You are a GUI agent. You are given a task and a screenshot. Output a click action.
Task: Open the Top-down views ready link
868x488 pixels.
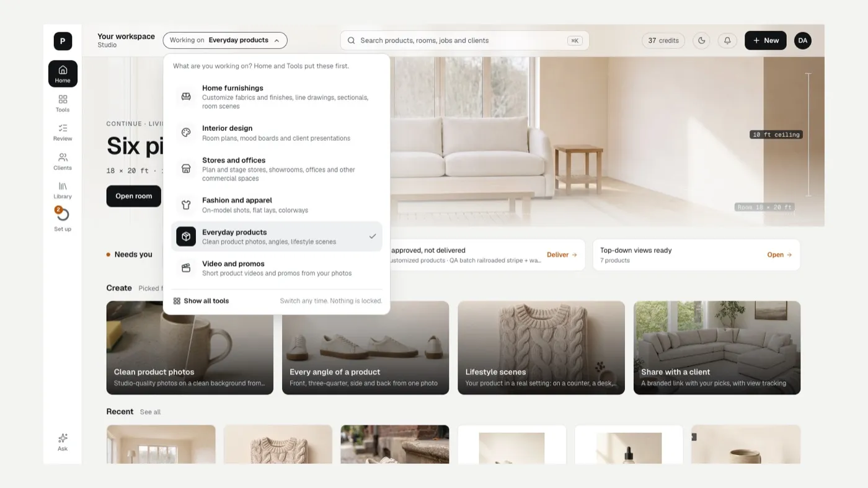pos(779,255)
